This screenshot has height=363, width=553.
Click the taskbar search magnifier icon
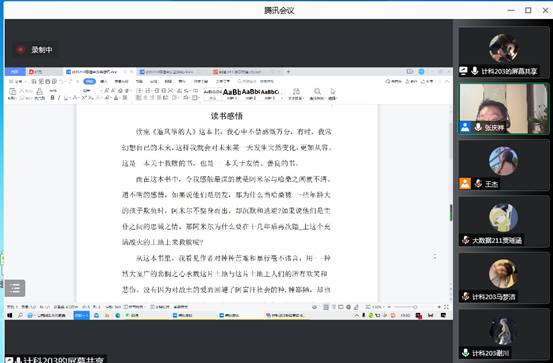(x=20, y=315)
